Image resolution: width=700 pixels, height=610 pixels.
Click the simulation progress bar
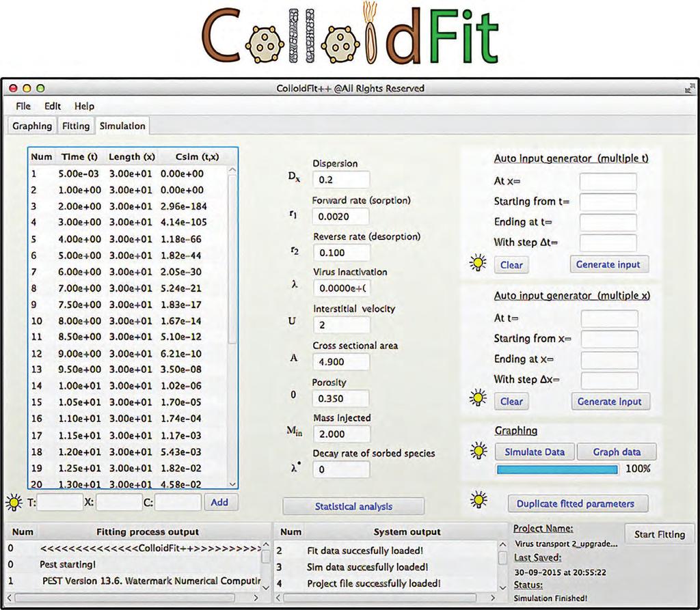[557, 469]
